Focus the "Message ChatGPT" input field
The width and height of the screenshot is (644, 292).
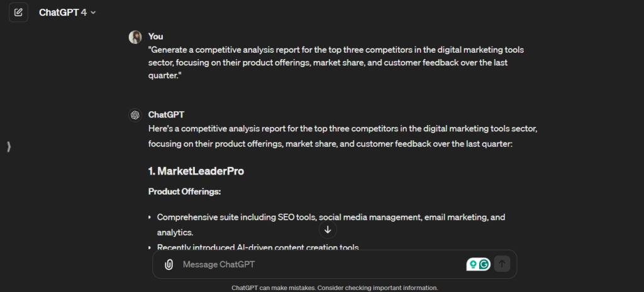(314, 264)
